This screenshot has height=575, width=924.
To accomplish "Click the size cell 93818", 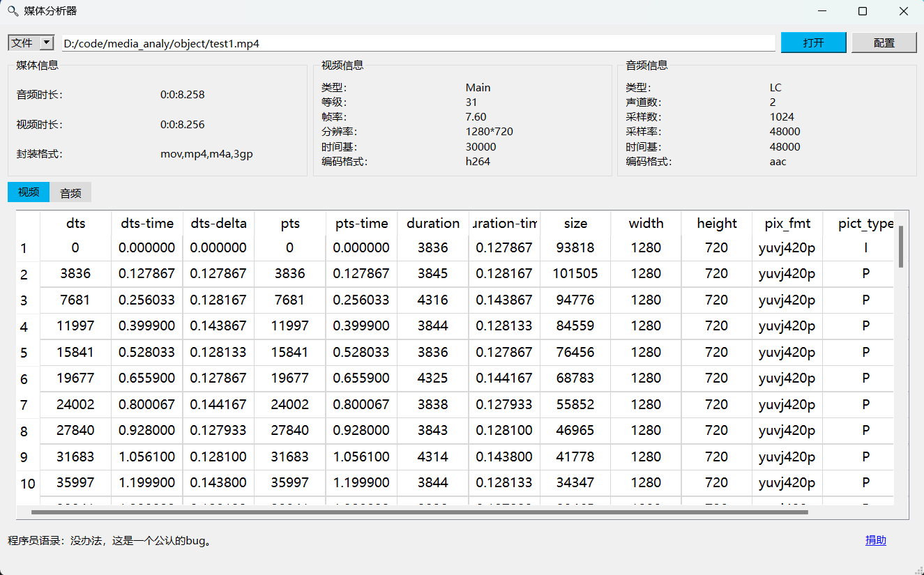I will [575, 247].
